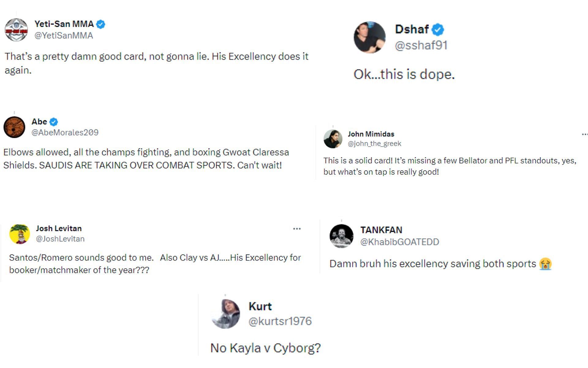Select the "No Kayla v Cyborg?" tweet text
The width and height of the screenshot is (588, 368).
click(266, 348)
